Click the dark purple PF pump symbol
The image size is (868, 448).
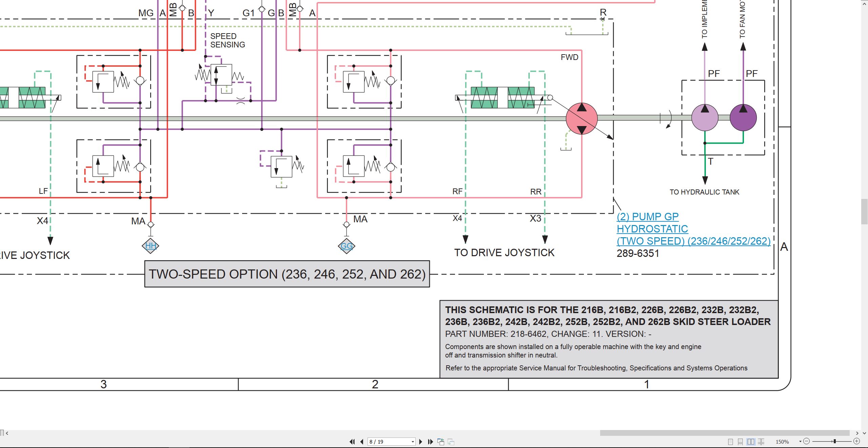tap(743, 118)
